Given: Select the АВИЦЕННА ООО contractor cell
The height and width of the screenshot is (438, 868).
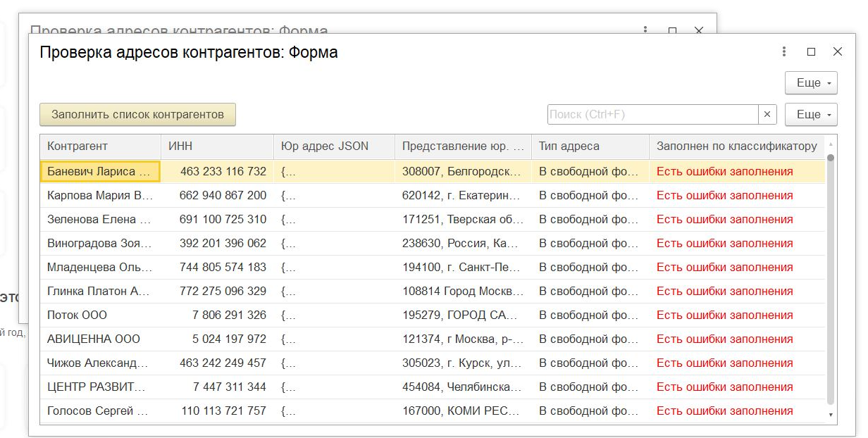Looking at the screenshot, I should (x=99, y=339).
